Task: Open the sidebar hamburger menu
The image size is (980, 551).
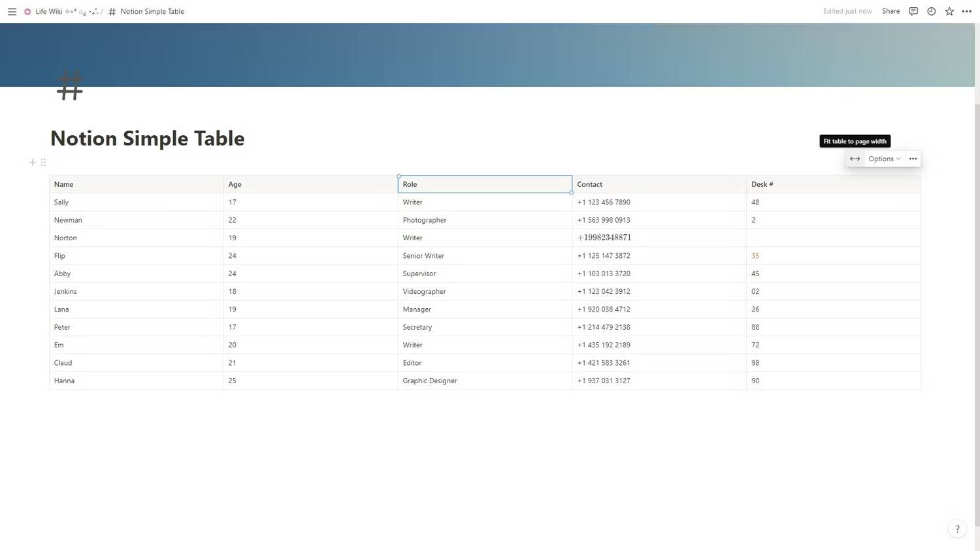Action: tap(12, 12)
